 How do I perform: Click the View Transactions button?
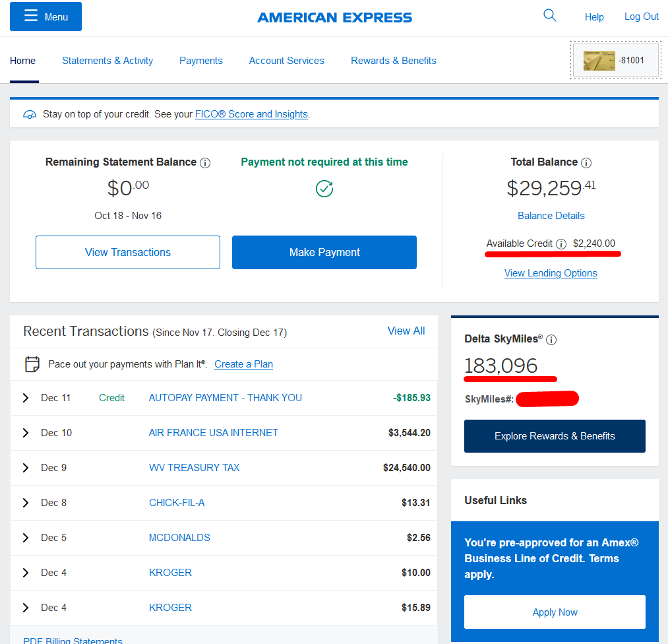(x=128, y=252)
